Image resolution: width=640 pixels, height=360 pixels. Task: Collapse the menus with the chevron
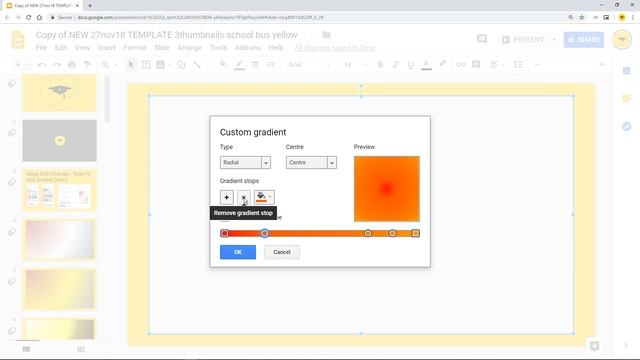[602, 64]
